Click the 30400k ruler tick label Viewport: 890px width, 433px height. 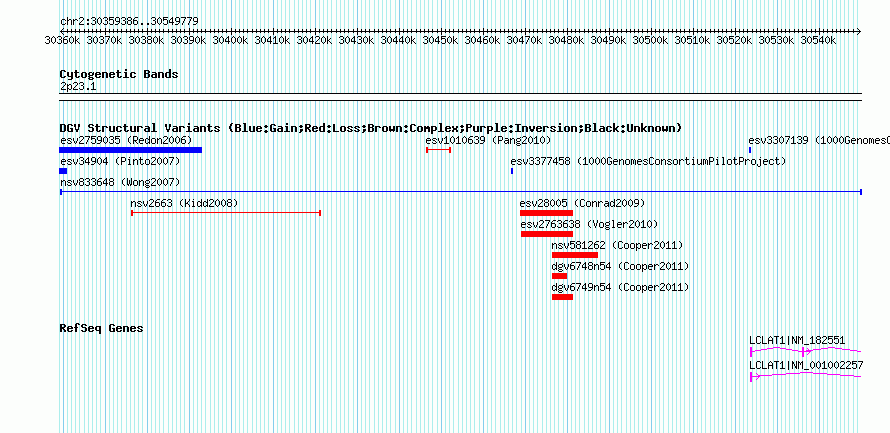click(231, 40)
